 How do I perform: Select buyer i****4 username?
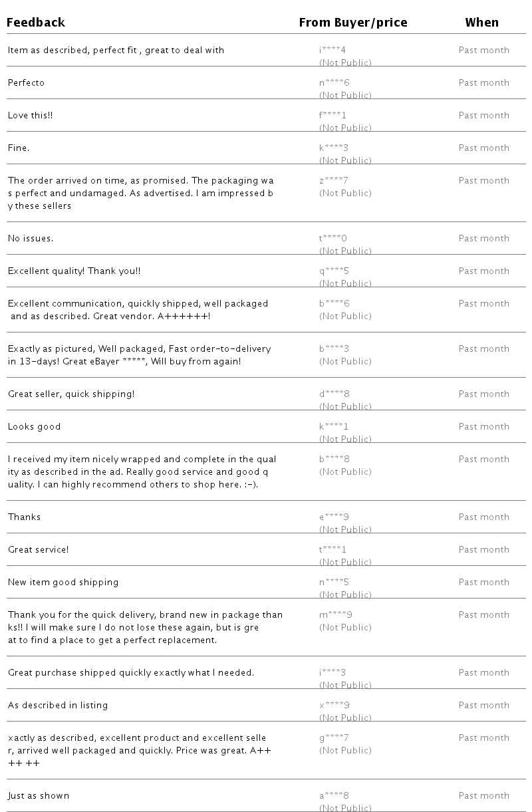coord(332,50)
